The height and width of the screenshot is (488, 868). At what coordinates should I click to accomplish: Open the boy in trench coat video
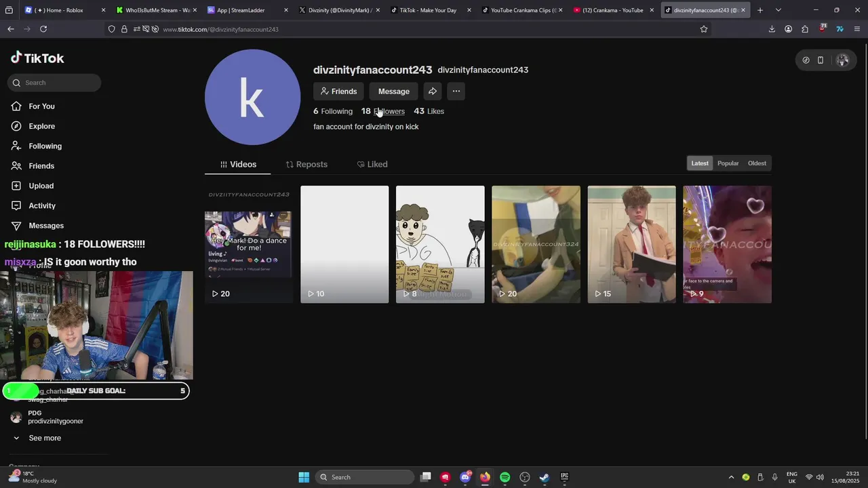click(x=631, y=245)
